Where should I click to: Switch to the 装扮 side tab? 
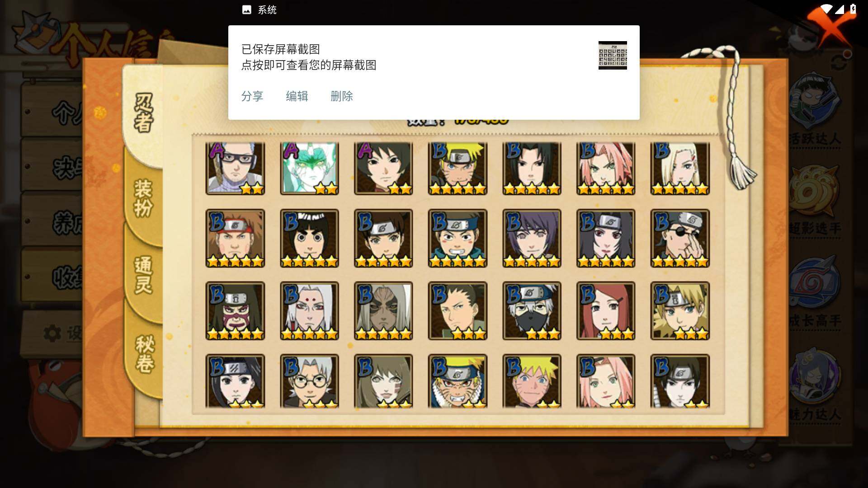[x=144, y=198]
